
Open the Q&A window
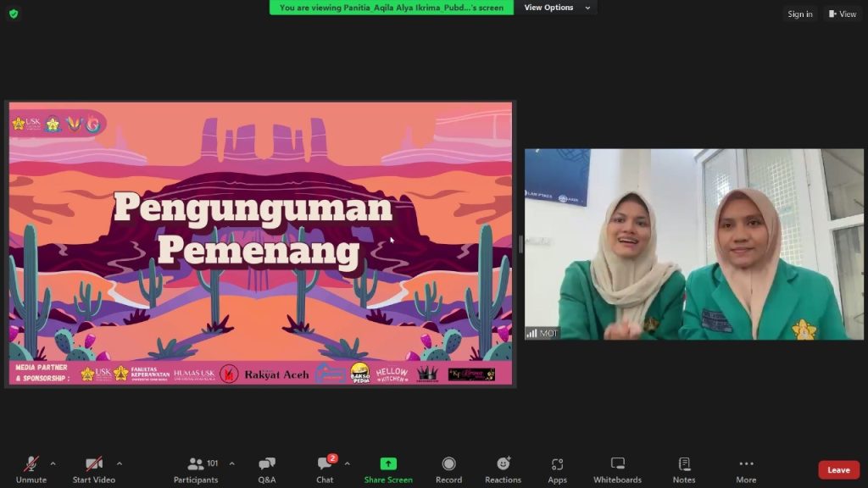[x=267, y=469]
